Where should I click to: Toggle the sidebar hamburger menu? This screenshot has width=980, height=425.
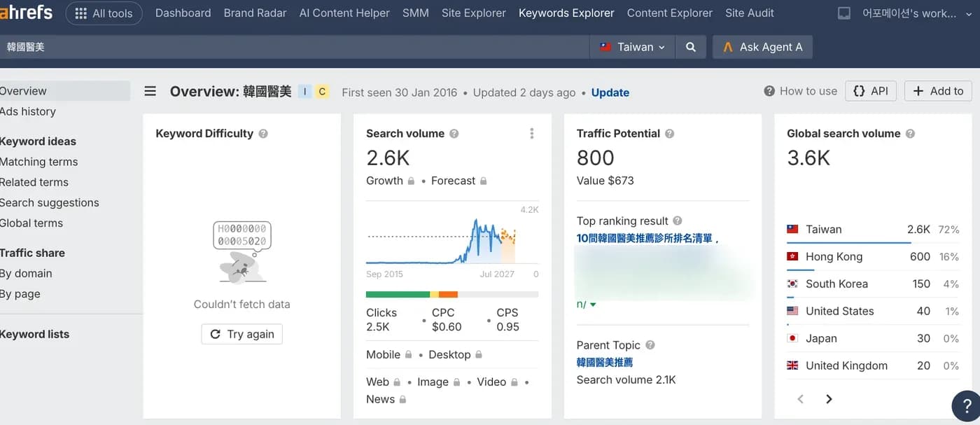click(x=150, y=91)
